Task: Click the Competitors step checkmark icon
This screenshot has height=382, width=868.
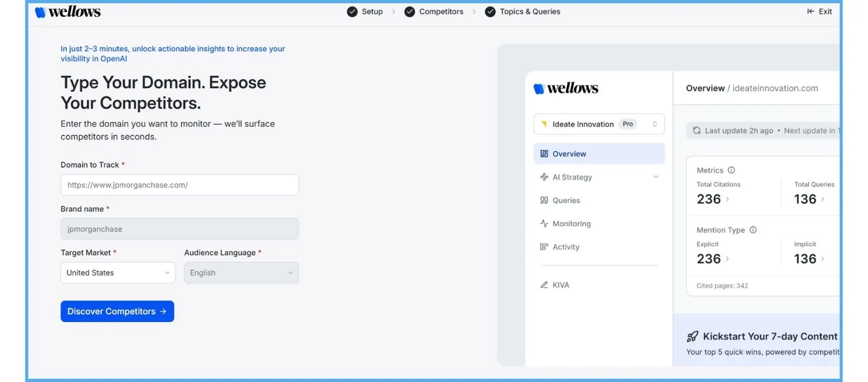Action: point(410,12)
